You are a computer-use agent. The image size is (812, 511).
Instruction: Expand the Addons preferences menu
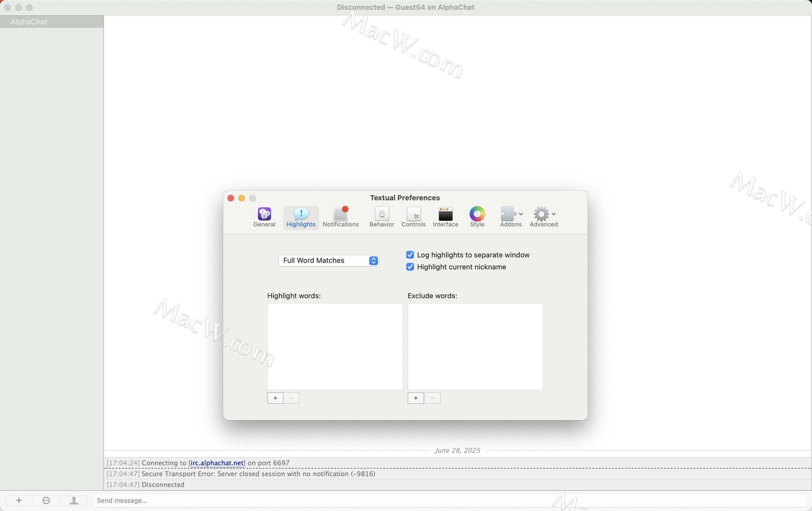511,217
